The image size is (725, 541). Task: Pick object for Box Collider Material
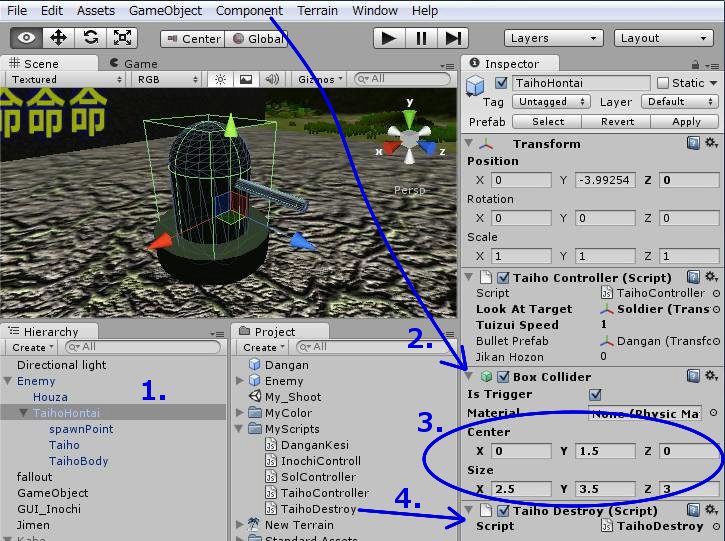pos(713,412)
